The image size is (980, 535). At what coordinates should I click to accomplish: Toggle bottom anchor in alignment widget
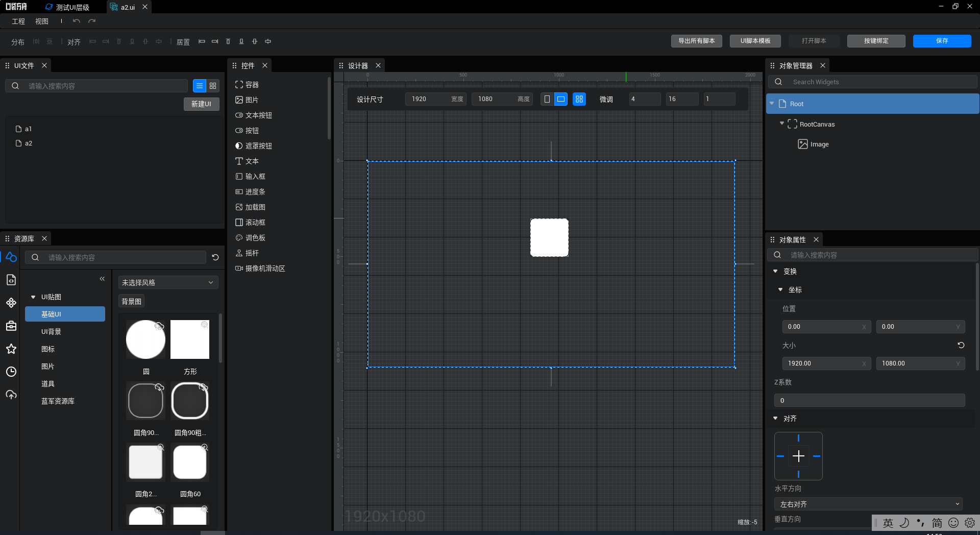(x=798, y=474)
